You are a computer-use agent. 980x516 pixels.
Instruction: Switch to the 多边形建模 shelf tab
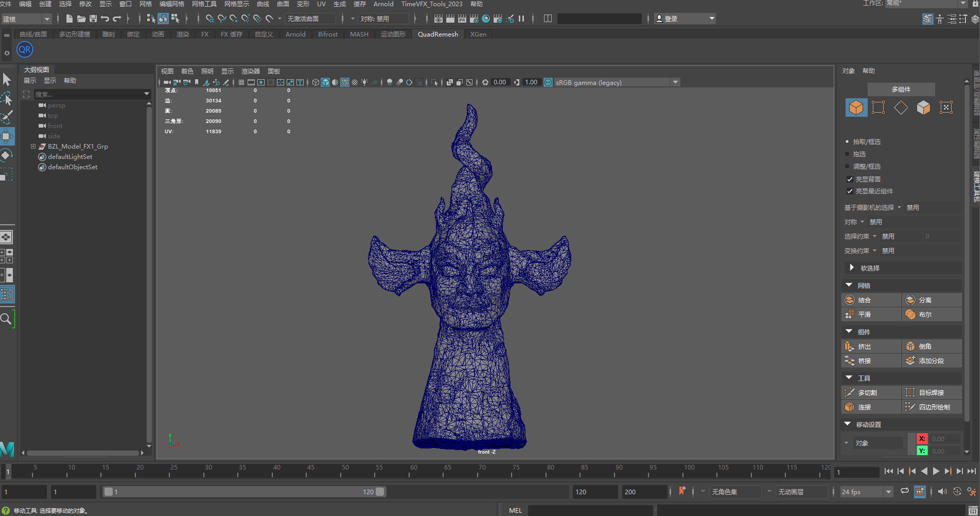point(75,34)
